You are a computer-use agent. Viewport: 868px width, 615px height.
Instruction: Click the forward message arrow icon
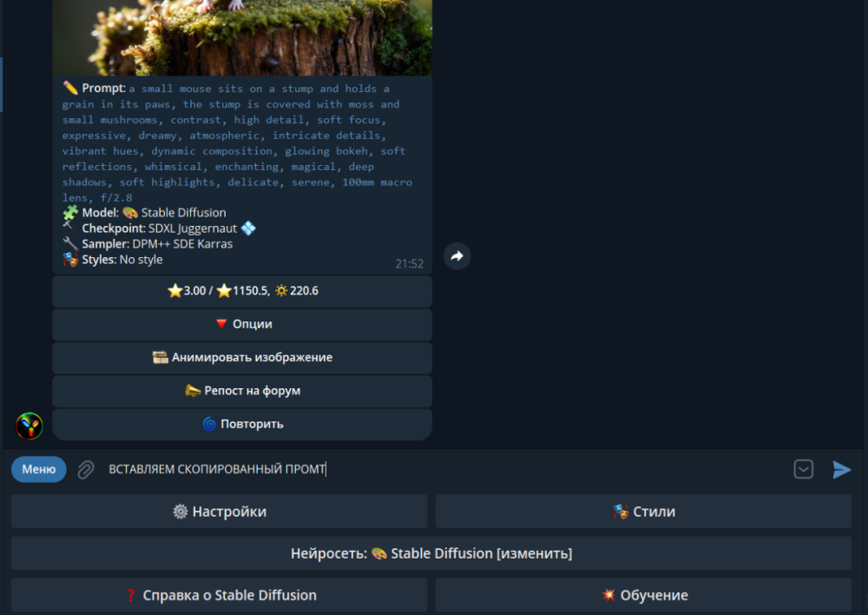[457, 256]
